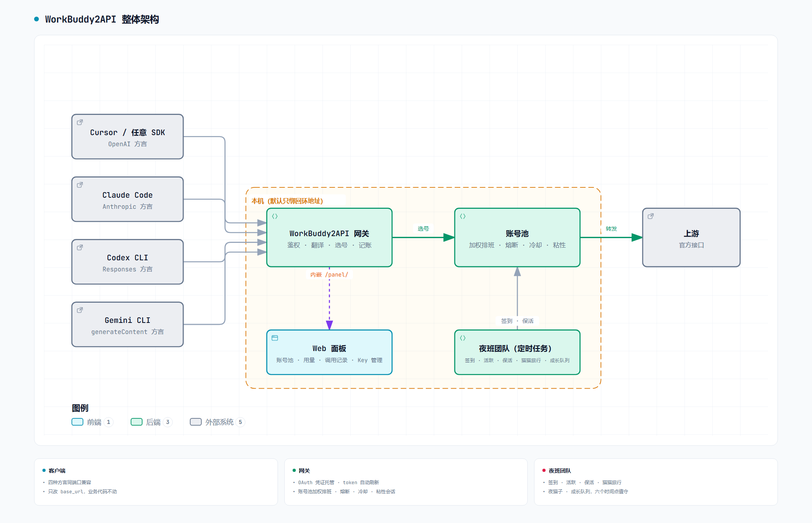Click the Anthropic 方言 subtitle
This screenshot has width=812, height=523.
(x=127, y=206)
